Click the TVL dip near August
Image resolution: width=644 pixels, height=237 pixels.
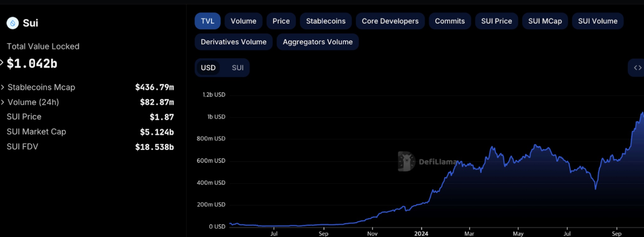click(595, 188)
